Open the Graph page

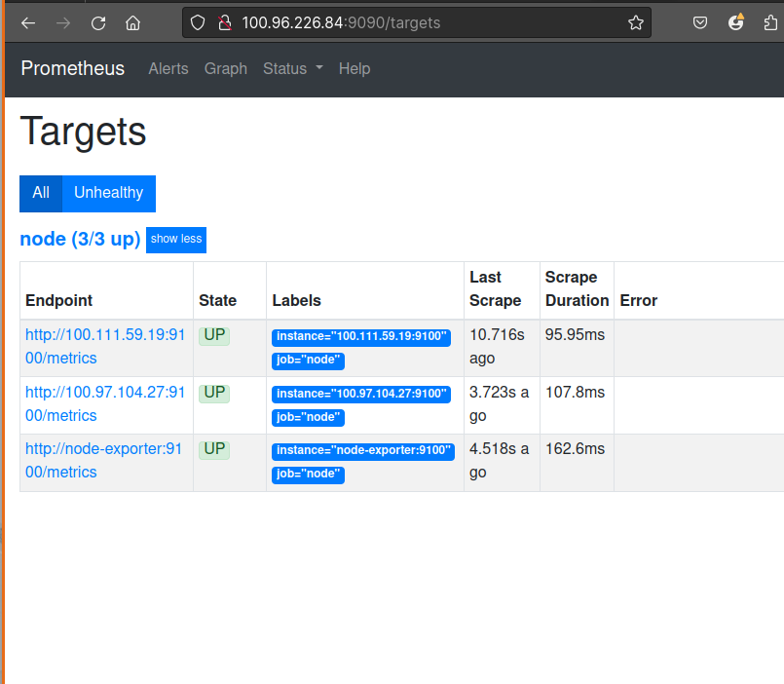(226, 68)
